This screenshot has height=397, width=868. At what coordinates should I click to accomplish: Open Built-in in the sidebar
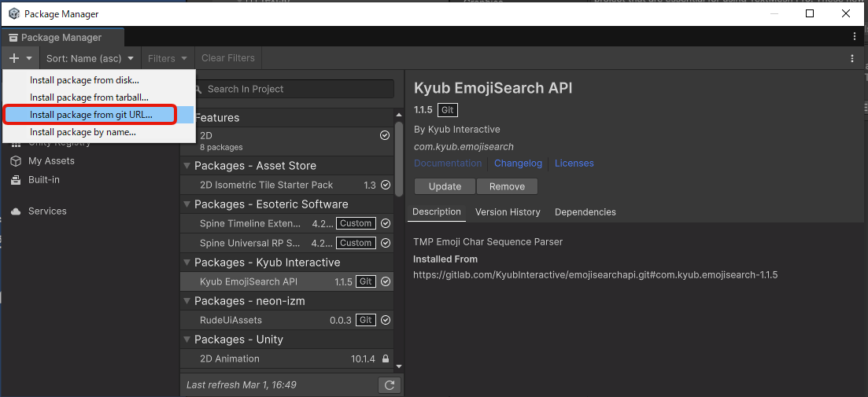44,180
